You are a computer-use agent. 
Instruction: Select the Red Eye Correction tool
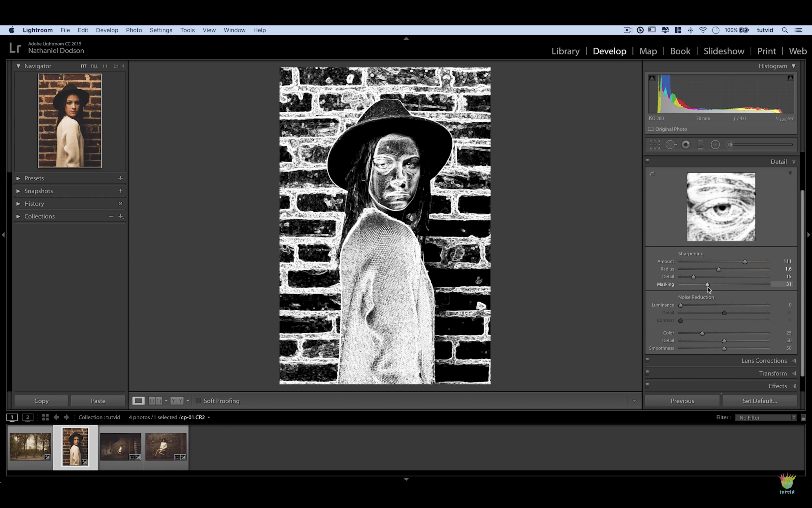coord(686,145)
